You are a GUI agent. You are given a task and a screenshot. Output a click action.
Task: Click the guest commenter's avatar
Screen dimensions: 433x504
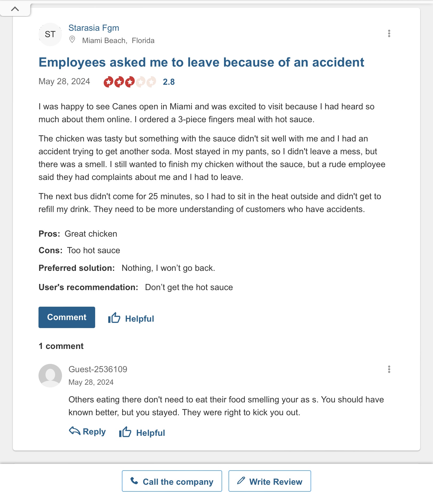tap(50, 375)
